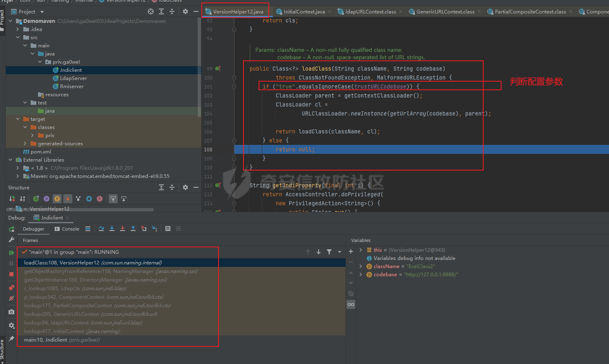Select the LdapServer class in the project tree

coord(74,78)
